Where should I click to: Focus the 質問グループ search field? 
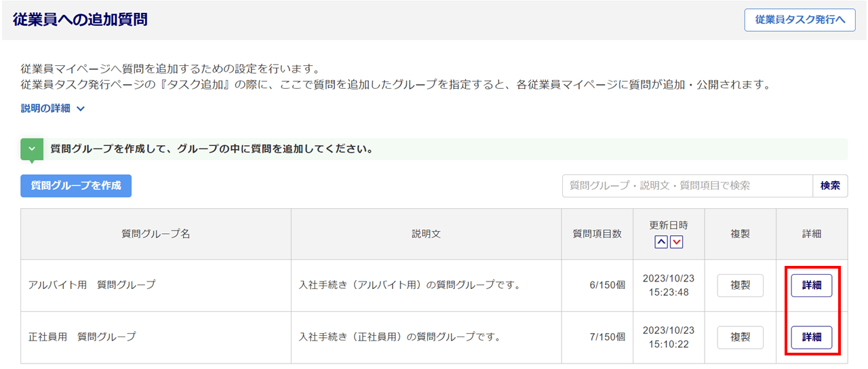[687, 185]
